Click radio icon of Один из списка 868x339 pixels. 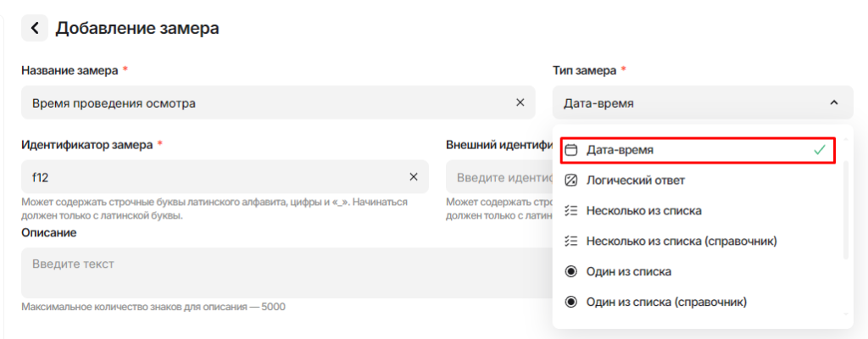pos(571,272)
